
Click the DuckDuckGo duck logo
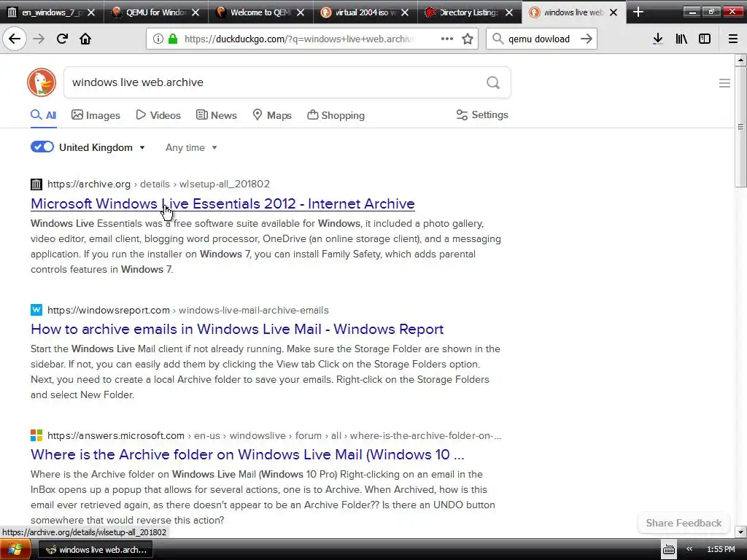pyautogui.click(x=42, y=82)
